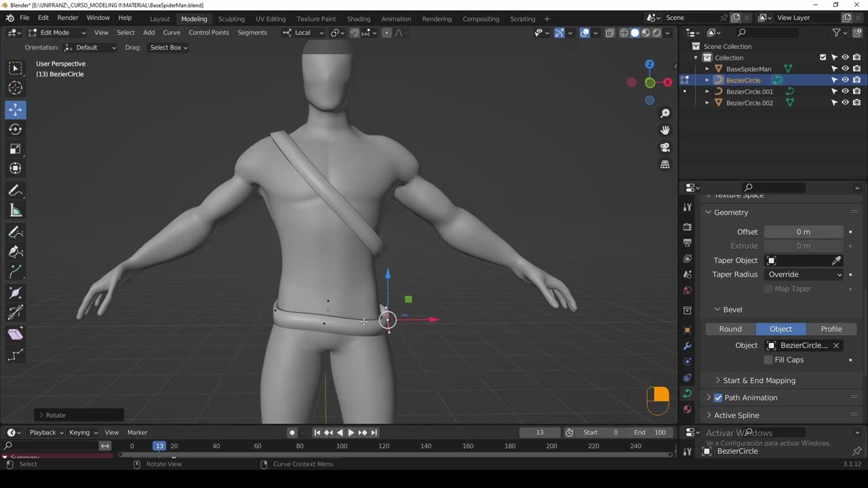This screenshot has height=488, width=868.
Task: Pick Taper Object with eyedropper
Action: click(x=836, y=260)
